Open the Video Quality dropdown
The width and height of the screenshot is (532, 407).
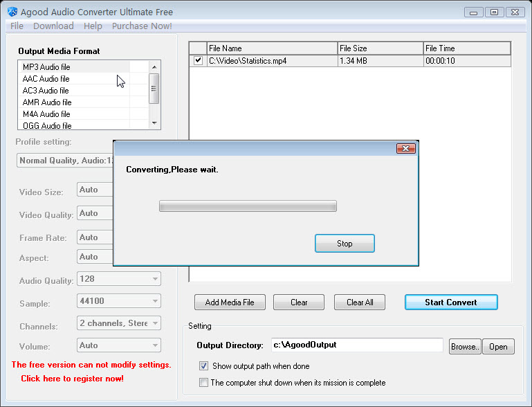tap(95, 213)
